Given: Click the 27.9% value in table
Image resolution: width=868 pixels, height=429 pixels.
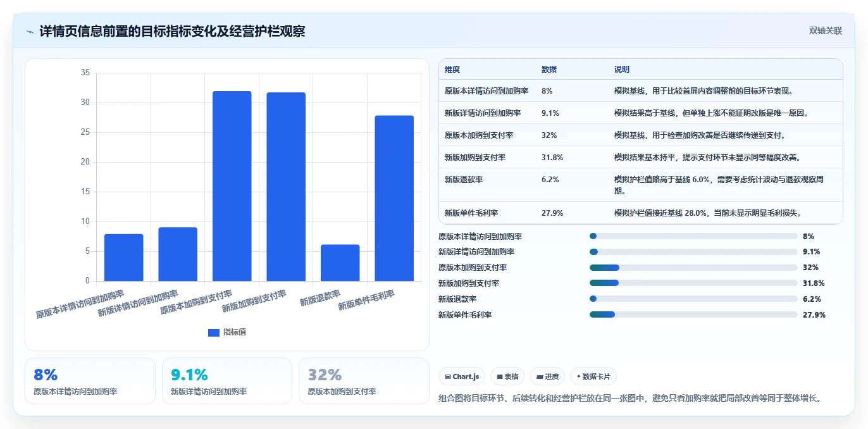Looking at the screenshot, I should tap(552, 213).
